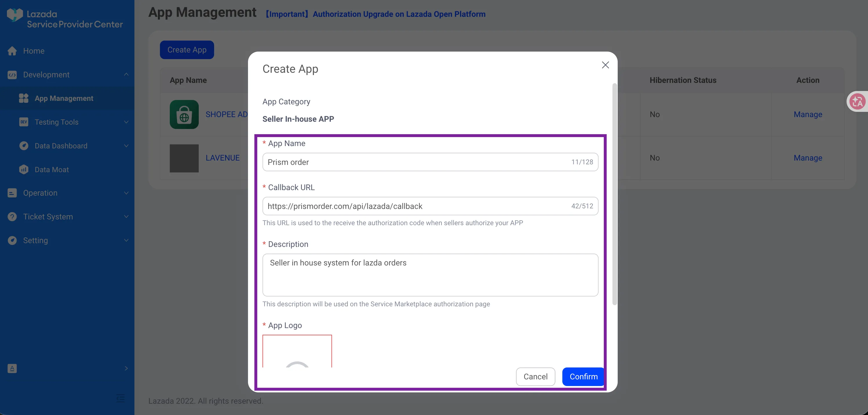Click the Data Dashboard compass icon
Image resolution: width=868 pixels, height=415 pixels.
[x=23, y=146]
